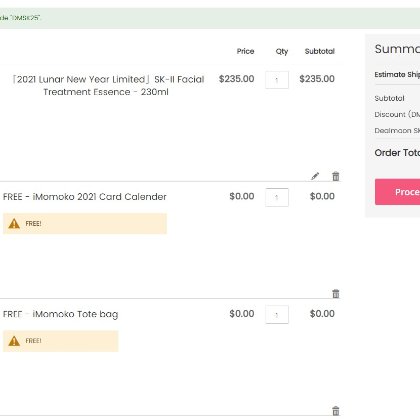420x420 pixels.
Task: Click the Price column header
Action: [x=245, y=51]
